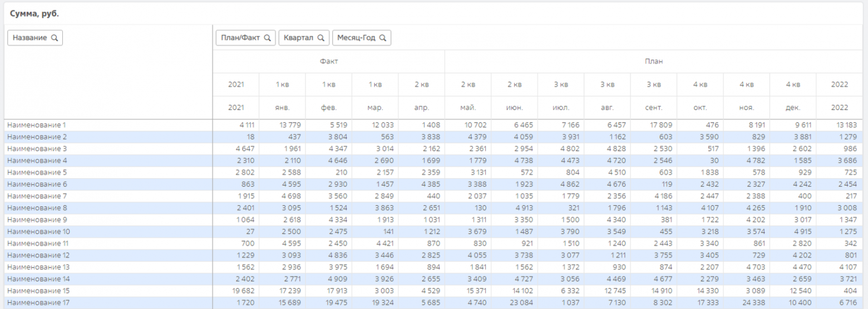Click the янв. month column header

tap(282, 107)
